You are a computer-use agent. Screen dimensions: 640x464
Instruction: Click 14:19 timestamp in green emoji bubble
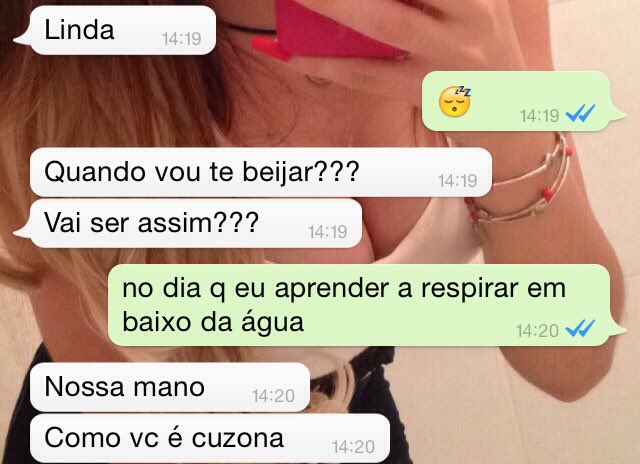pyautogui.click(x=539, y=116)
